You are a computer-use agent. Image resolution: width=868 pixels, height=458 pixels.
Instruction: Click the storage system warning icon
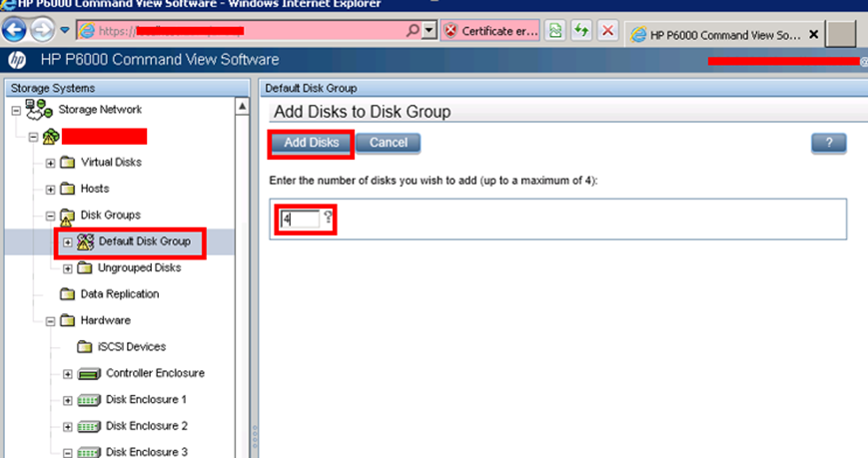pyautogui.click(x=51, y=137)
